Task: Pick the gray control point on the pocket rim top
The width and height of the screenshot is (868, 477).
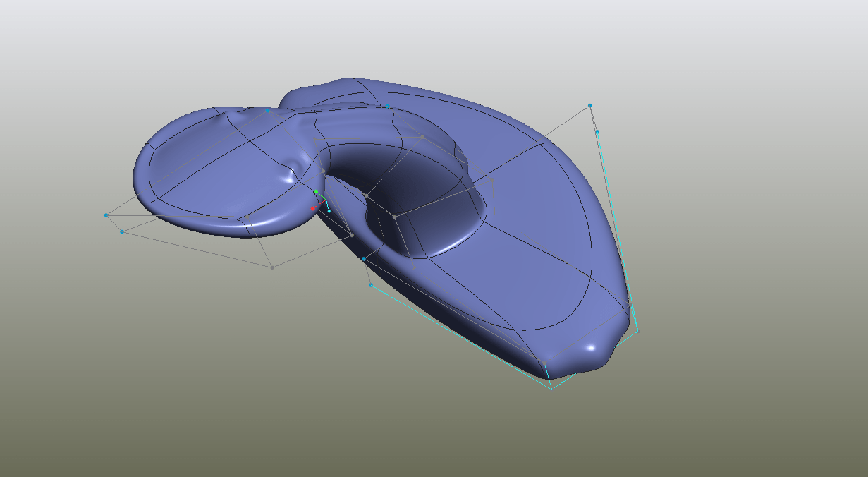Action: (422, 137)
